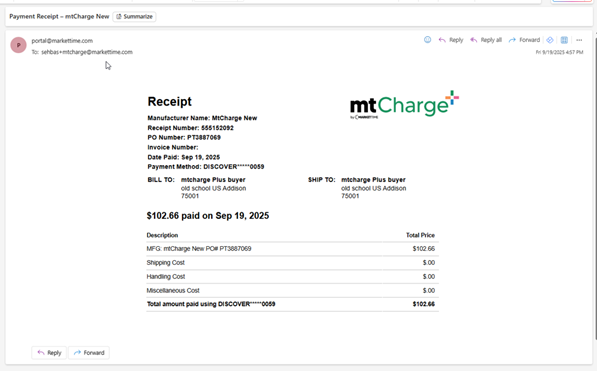Image resolution: width=597 pixels, height=371 pixels.
Task: Click the blue grid icon beside the ellipsis
Action: click(x=564, y=40)
